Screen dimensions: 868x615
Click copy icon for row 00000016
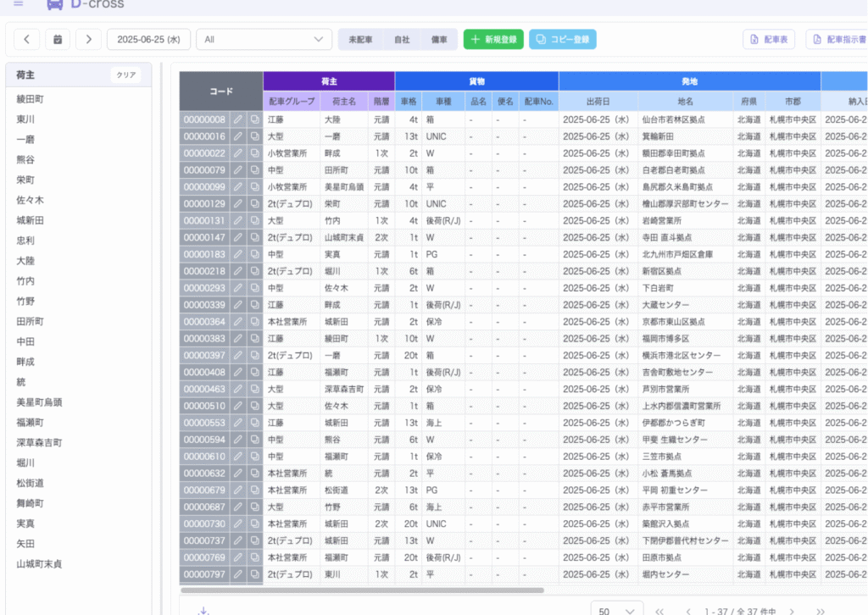[x=255, y=136]
